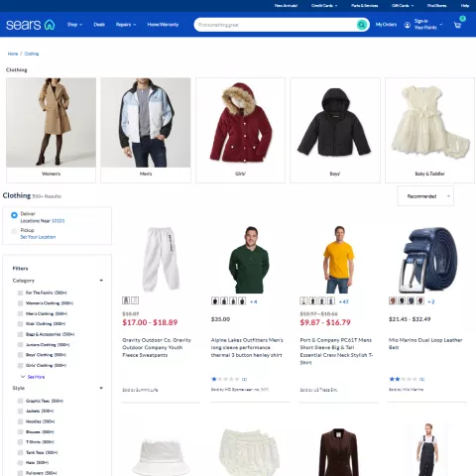This screenshot has height=476, width=476.
Task: Click the star rating on leather belt
Action: pos(404,379)
